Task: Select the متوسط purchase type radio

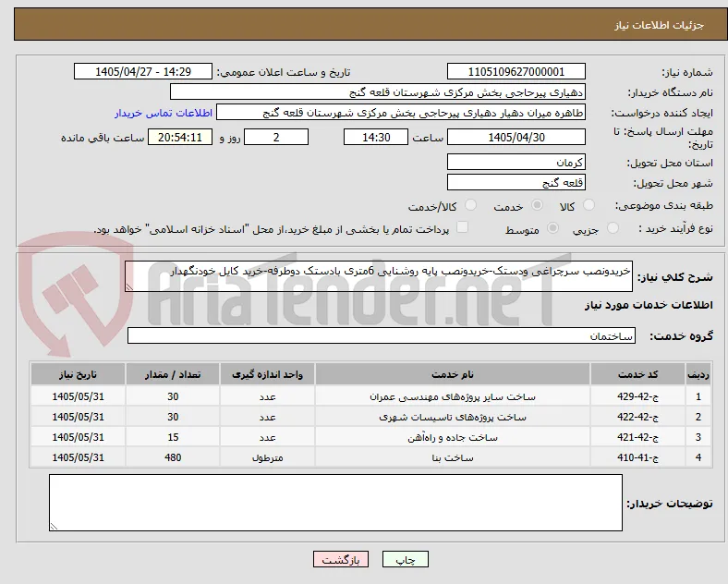Action: click(x=552, y=228)
